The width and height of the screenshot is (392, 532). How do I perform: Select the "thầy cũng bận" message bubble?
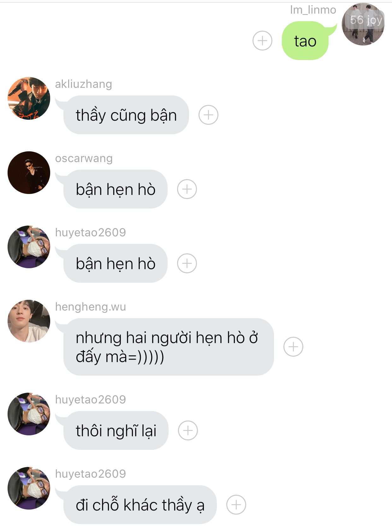pyautogui.click(x=126, y=115)
